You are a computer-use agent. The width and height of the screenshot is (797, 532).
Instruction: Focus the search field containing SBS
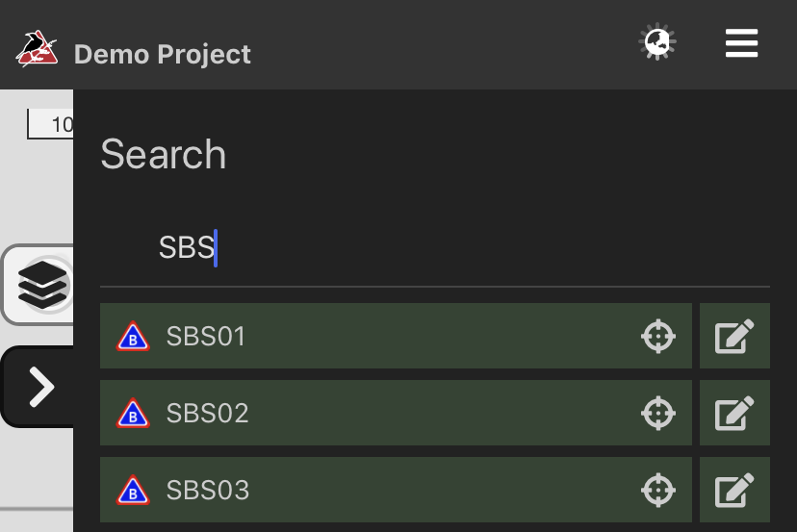[434, 248]
